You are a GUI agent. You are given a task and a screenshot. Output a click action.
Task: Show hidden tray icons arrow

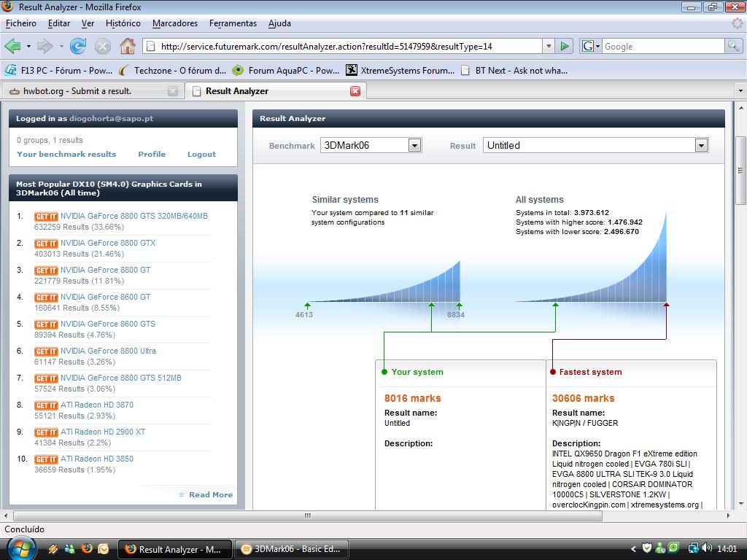point(633,549)
